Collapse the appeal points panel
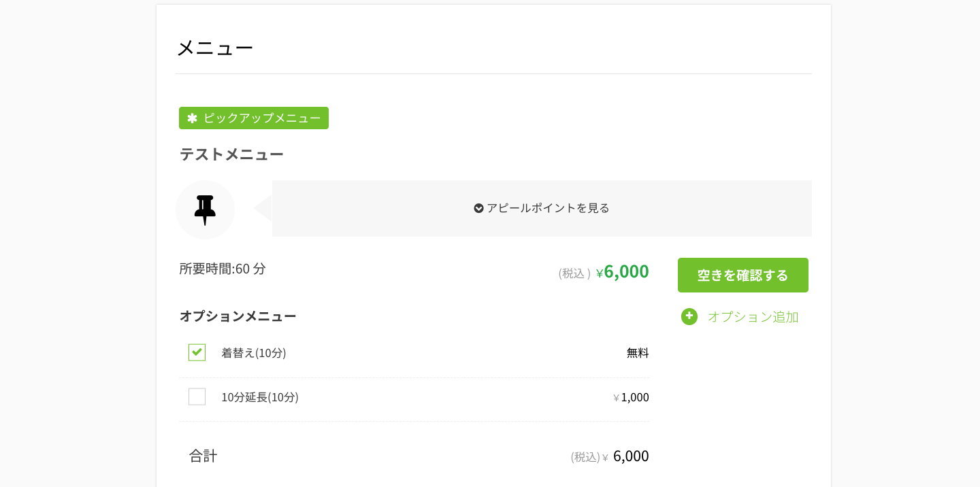The image size is (980, 487). pyautogui.click(x=542, y=208)
